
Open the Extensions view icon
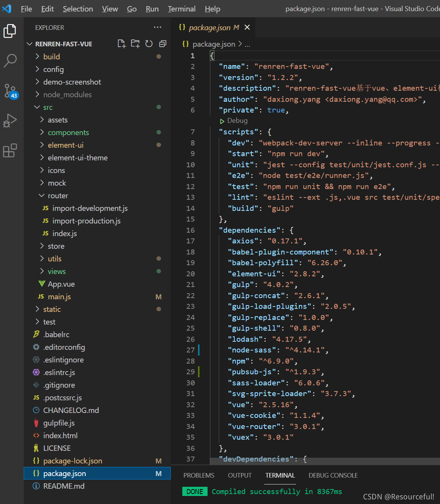point(10,150)
